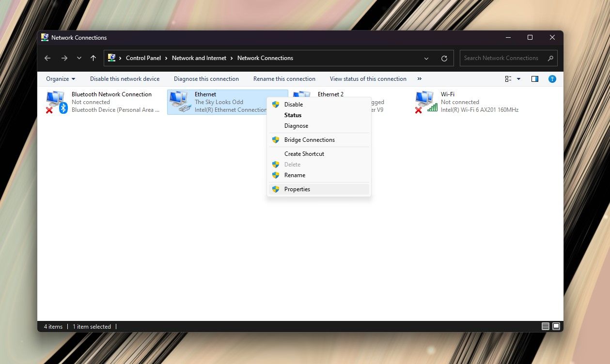
Task: Switch to details view in status bar
Action: pos(546,326)
